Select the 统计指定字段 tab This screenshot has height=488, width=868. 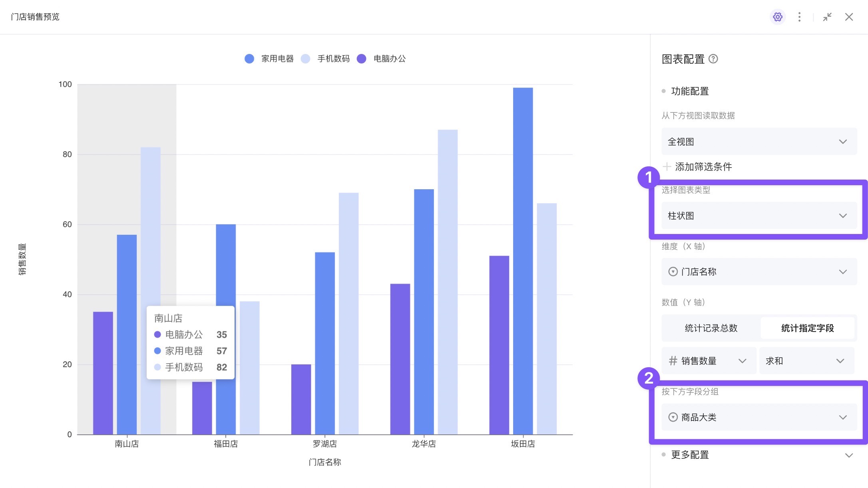tap(807, 328)
